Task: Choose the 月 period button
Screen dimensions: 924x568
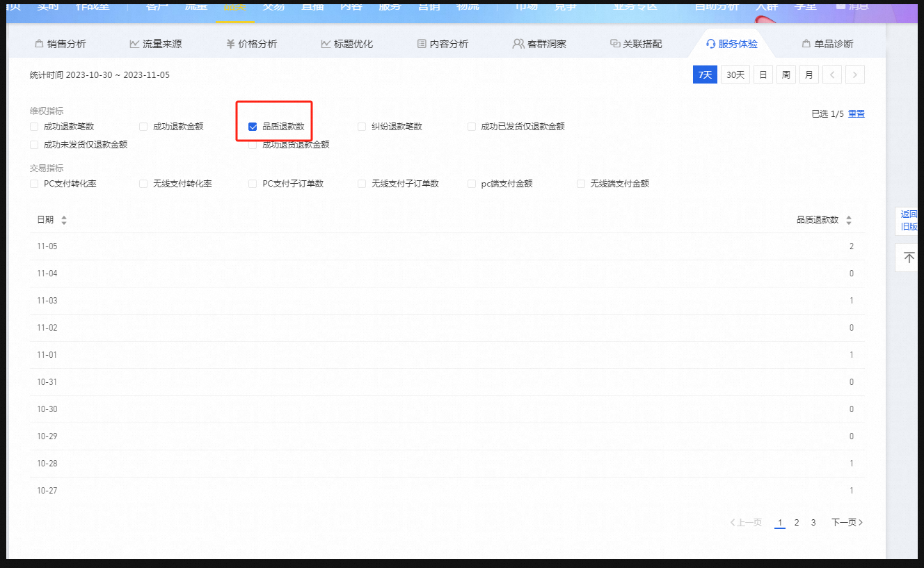Action: (808, 74)
